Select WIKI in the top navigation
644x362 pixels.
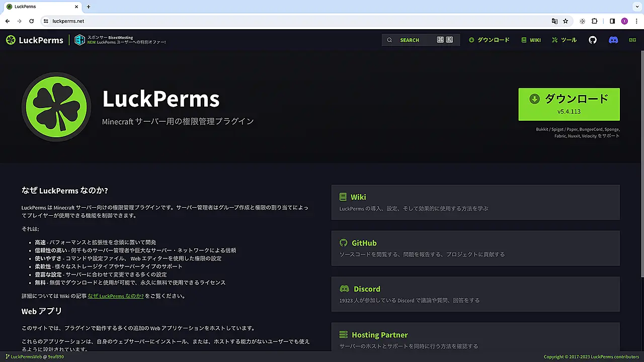click(x=531, y=40)
